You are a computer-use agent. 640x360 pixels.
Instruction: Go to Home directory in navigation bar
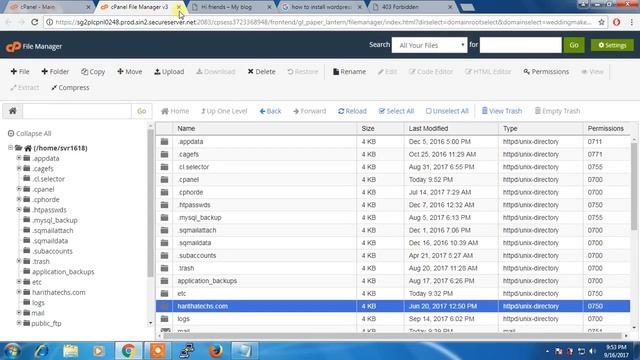click(175, 111)
